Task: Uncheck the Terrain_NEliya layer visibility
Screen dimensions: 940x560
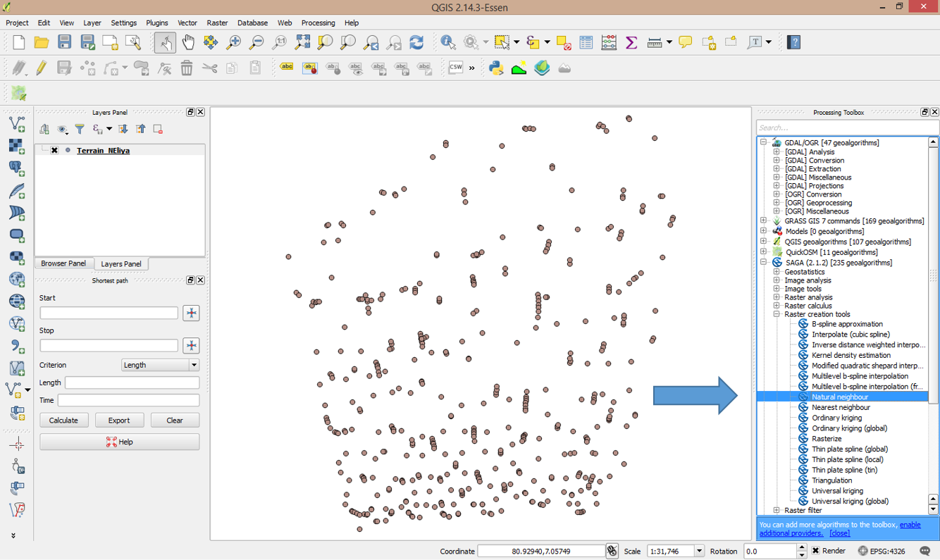Action: [x=54, y=150]
